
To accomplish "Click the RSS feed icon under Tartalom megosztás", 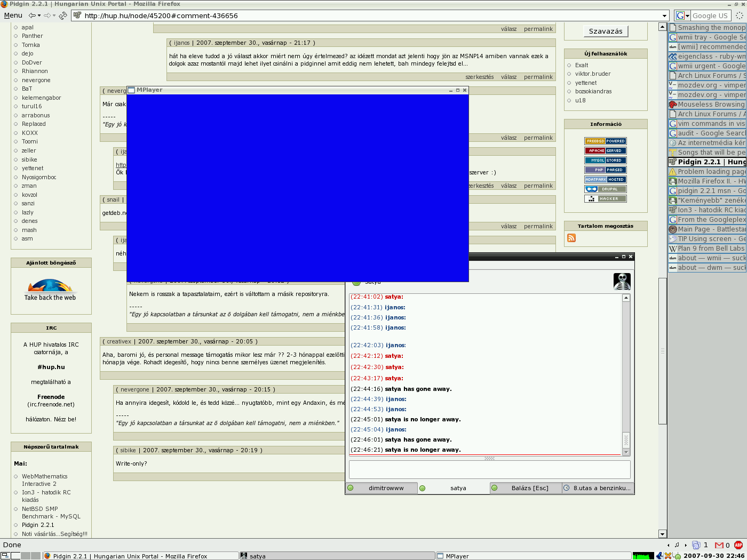I will (571, 238).
